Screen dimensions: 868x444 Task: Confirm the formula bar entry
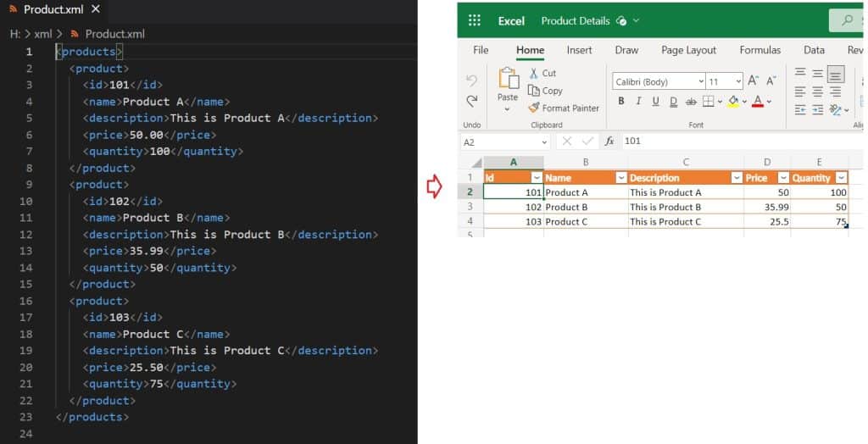(588, 142)
